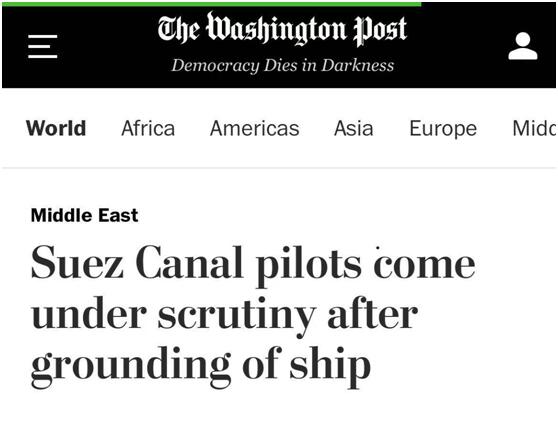Open the user account profile icon
This screenshot has height=430, width=558.
[x=523, y=46]
